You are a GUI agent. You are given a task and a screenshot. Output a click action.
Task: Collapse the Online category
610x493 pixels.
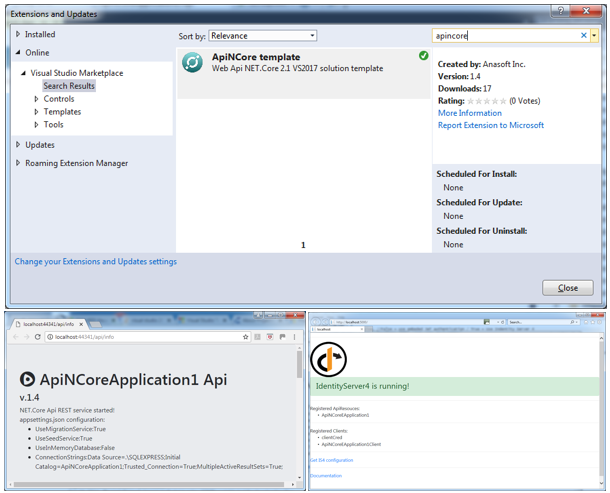click(18, 52)
